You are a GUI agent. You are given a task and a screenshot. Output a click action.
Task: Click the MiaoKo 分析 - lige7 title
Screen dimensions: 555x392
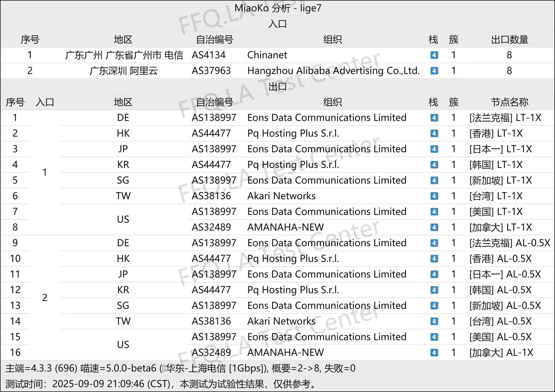[x=277, y=8]
